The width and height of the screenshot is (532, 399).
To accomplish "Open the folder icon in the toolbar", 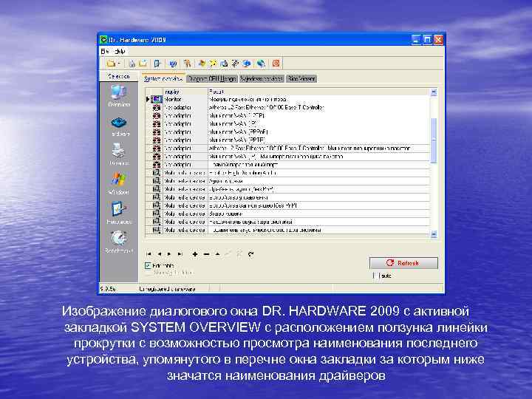I will (111, 64).
